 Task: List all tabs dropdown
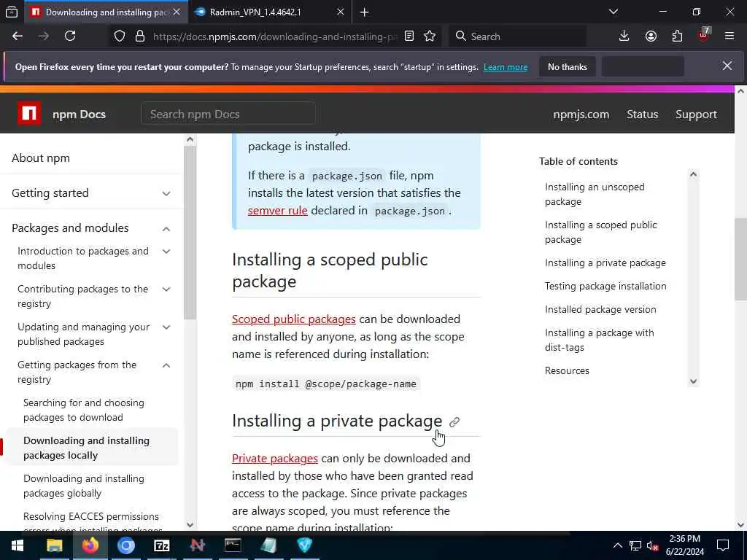point(613,12)
